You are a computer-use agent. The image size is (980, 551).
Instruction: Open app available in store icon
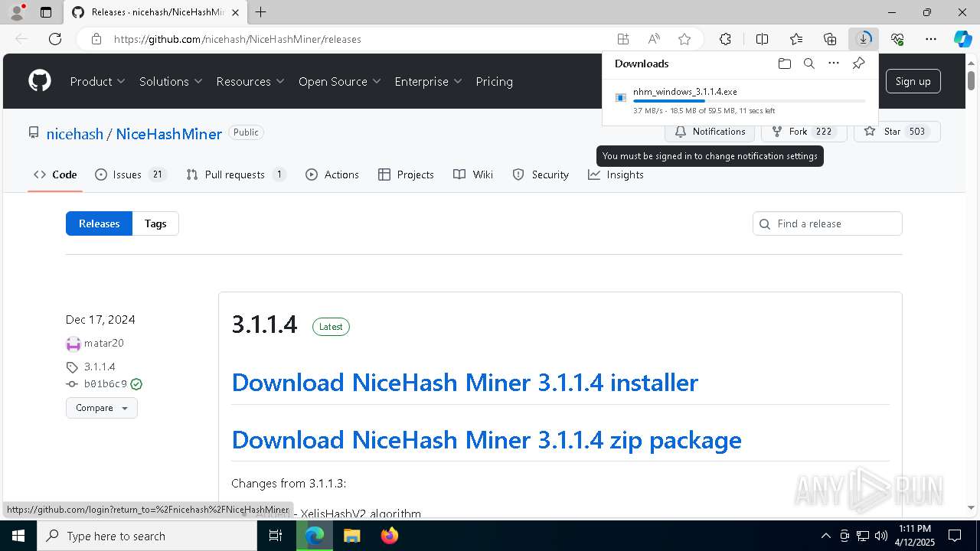[623, 39]
